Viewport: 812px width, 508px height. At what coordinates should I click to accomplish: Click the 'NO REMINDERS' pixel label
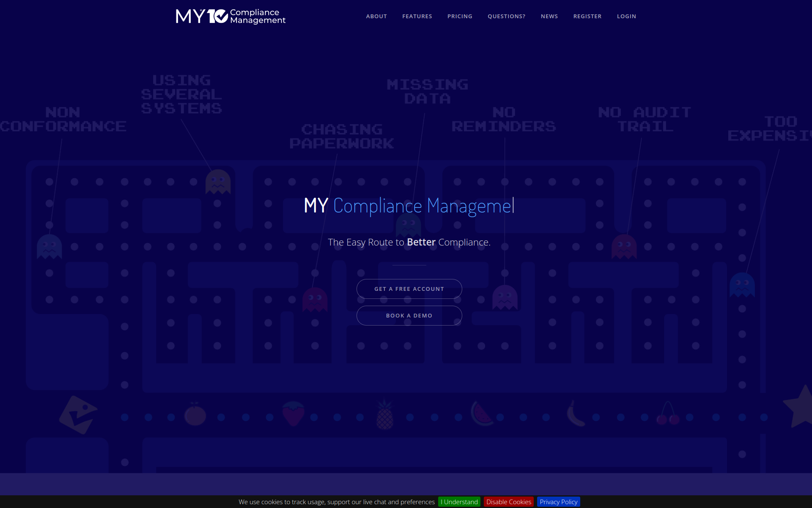tap(504, 119)
